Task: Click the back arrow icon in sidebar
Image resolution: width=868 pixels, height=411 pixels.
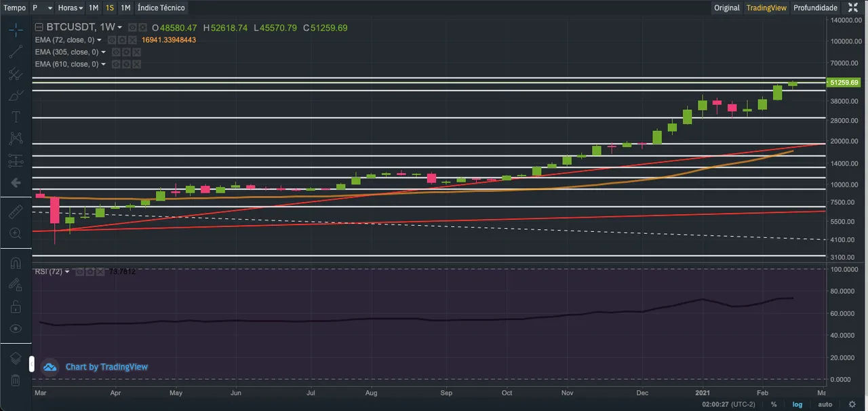Action: tap(16, 182)
